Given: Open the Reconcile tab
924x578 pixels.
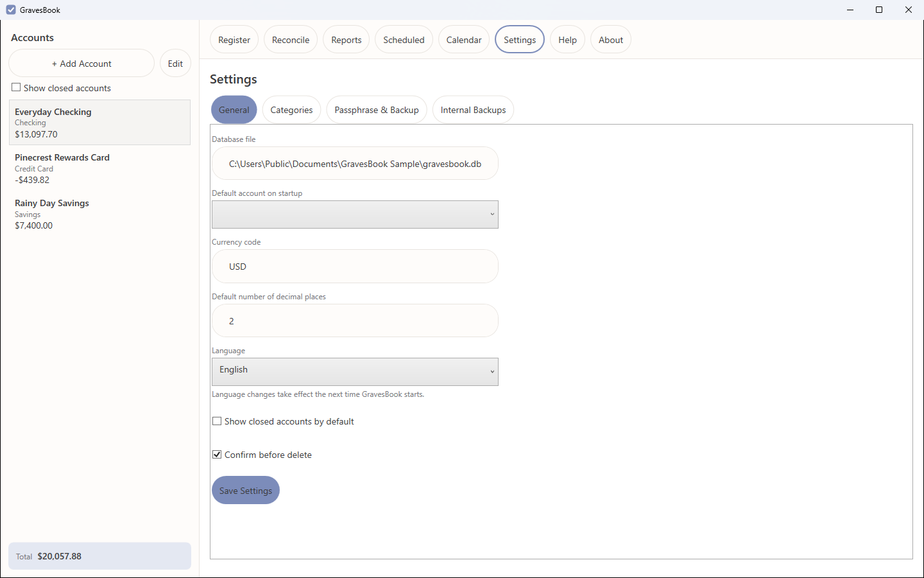Looking at the screenshot, I should (291, 40).
